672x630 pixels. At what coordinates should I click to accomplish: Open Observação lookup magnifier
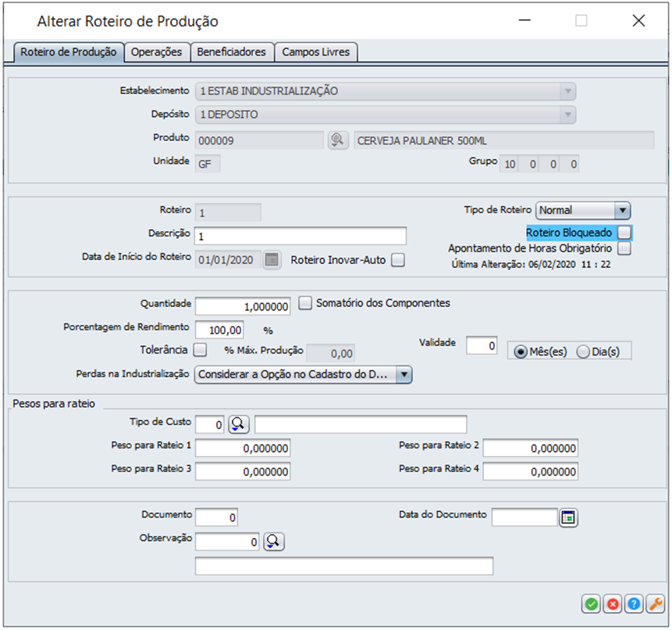273,541
